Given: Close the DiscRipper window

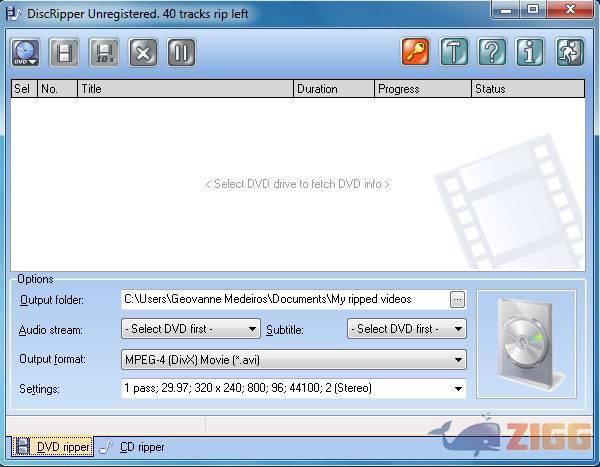Looking at the screenshot, I should (x=570, y=10).
